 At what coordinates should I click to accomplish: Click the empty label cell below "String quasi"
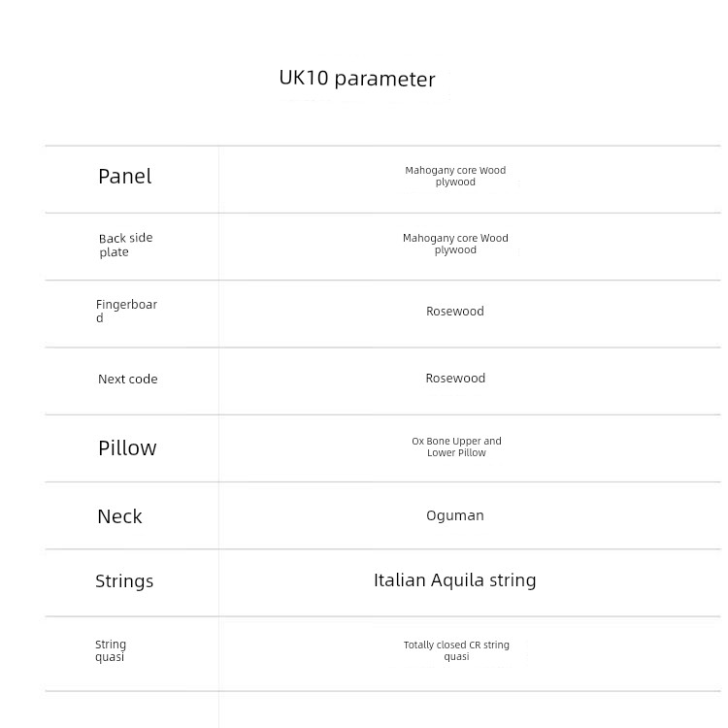coord(131,711)
